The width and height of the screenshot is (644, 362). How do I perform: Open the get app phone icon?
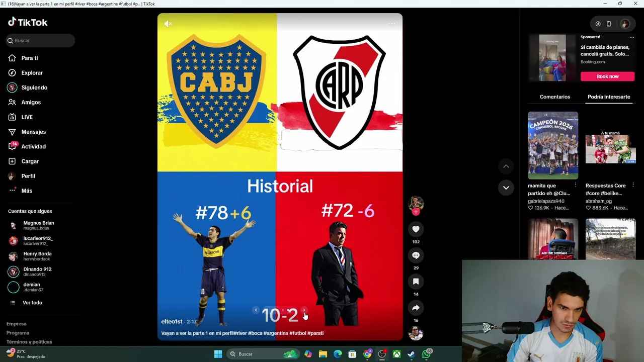pos(609,24)
